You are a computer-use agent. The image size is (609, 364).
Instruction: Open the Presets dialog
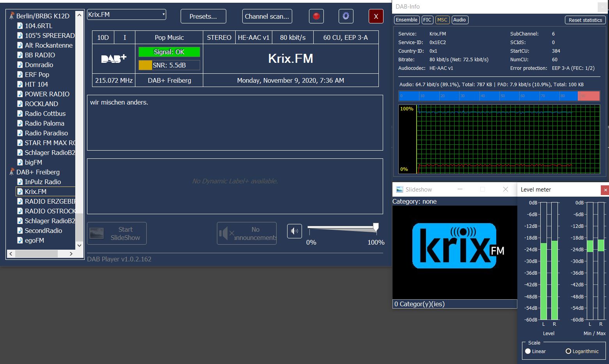click(203, 16)
